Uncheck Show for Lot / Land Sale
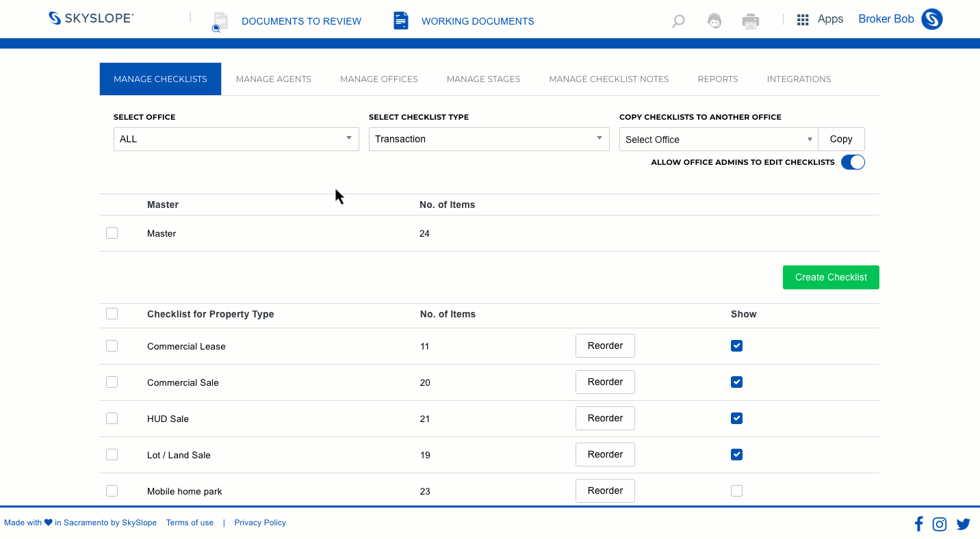The height and width of the screenshot is (539, 980). point(736,455)
